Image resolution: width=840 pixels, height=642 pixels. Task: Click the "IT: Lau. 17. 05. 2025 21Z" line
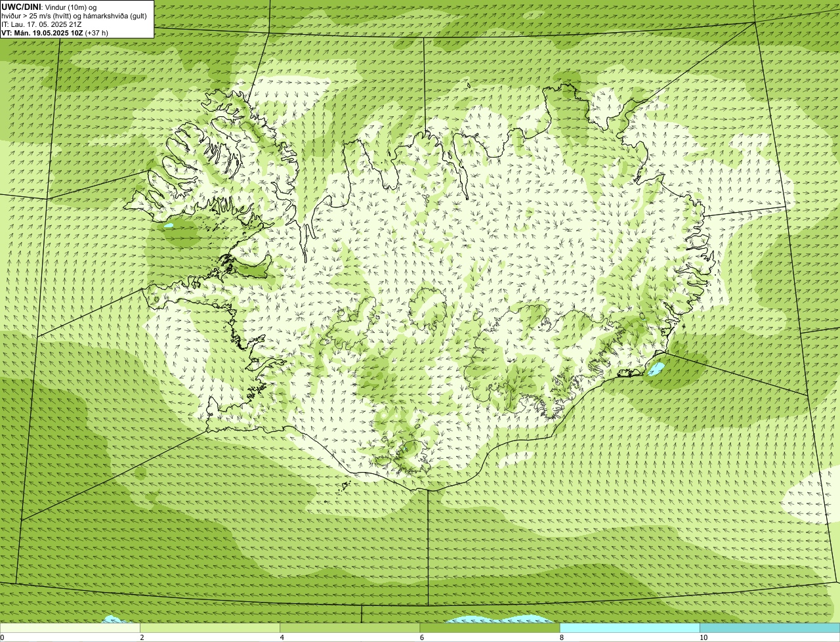click(x=41, y=24)
